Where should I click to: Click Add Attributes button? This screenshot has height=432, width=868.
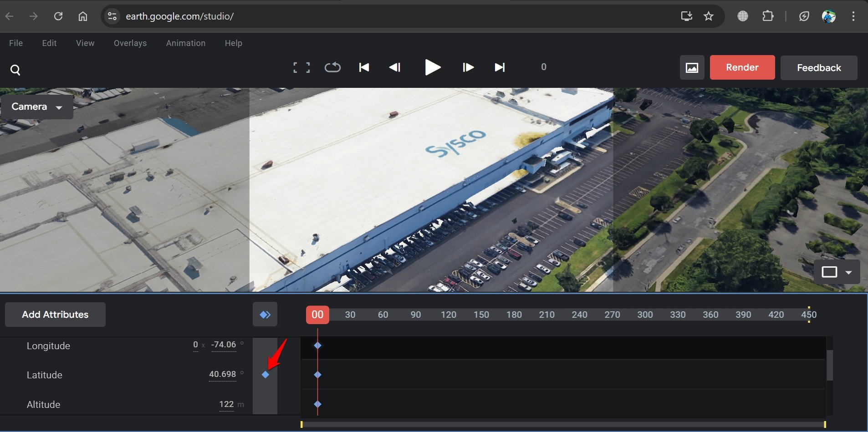55,315
